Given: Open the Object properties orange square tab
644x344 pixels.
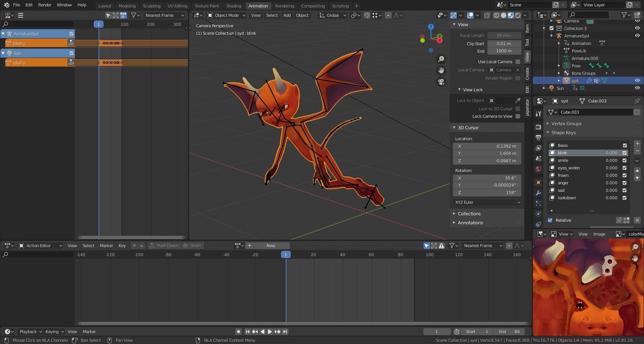Looking at the screenshot, I should point(538,182).
